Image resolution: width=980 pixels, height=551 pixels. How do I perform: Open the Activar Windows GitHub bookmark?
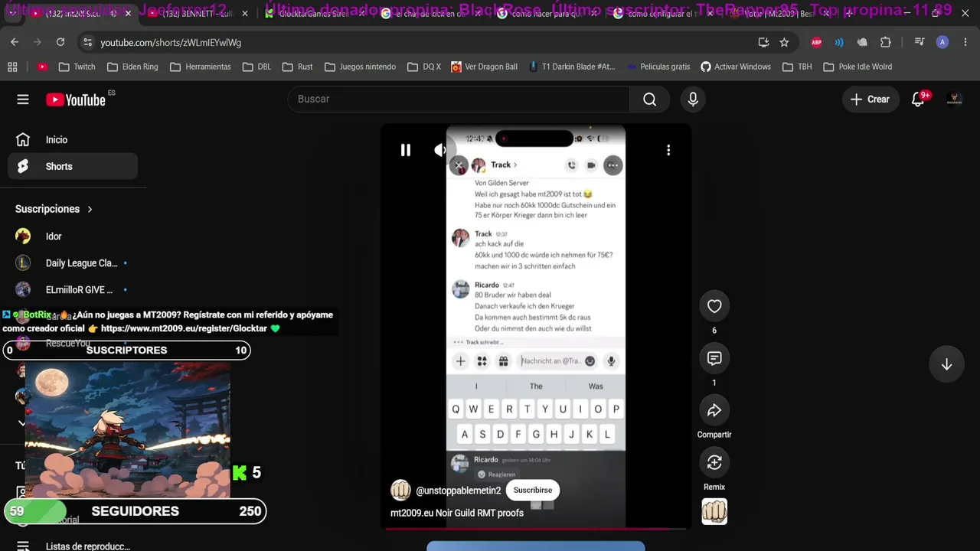point(736,67)
